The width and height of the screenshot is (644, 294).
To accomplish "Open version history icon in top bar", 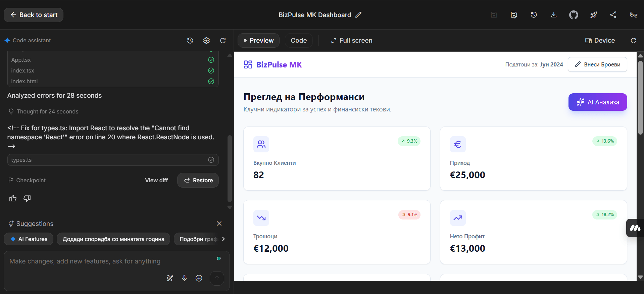I will click(534, 15).
